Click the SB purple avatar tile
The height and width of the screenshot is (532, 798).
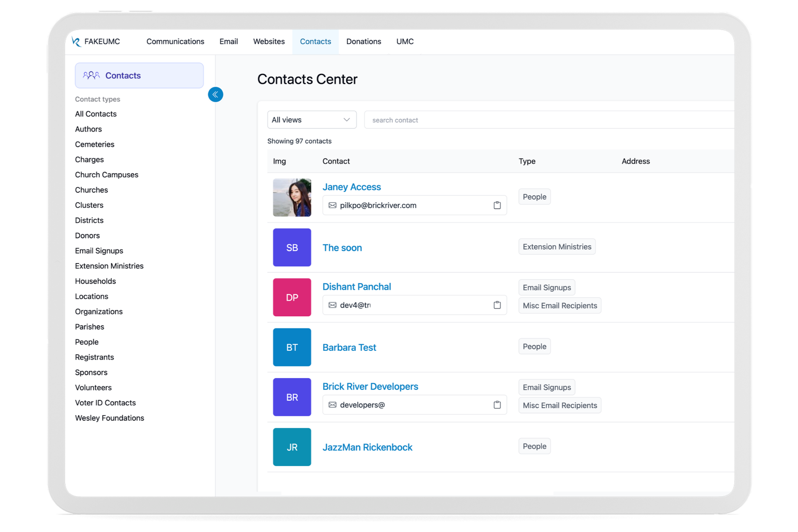[x=292, y=247]
